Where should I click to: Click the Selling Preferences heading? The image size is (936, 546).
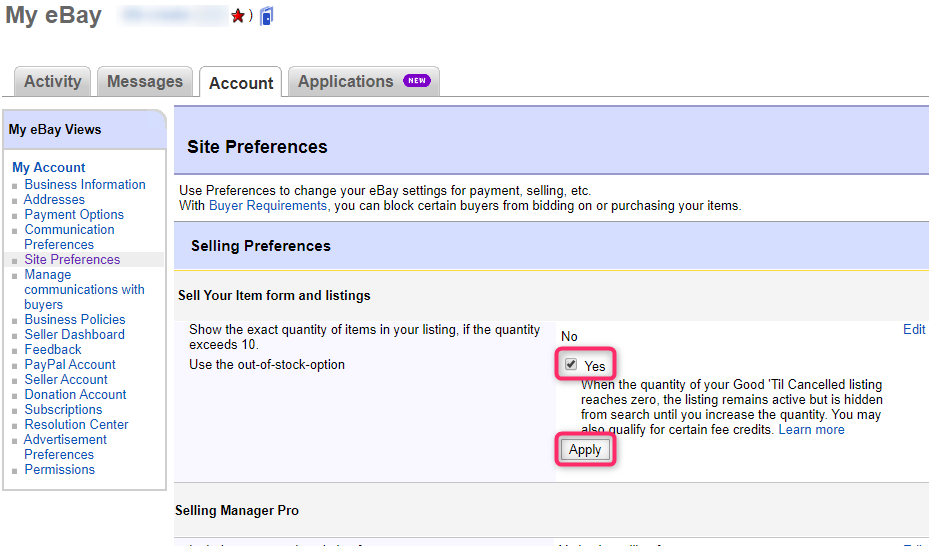point(260,246)
